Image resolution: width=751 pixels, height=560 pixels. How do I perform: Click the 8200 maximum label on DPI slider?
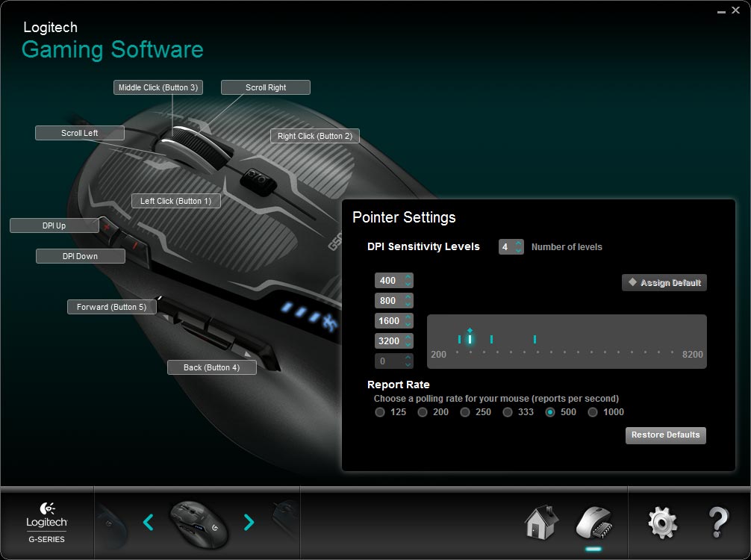[693, 355]
